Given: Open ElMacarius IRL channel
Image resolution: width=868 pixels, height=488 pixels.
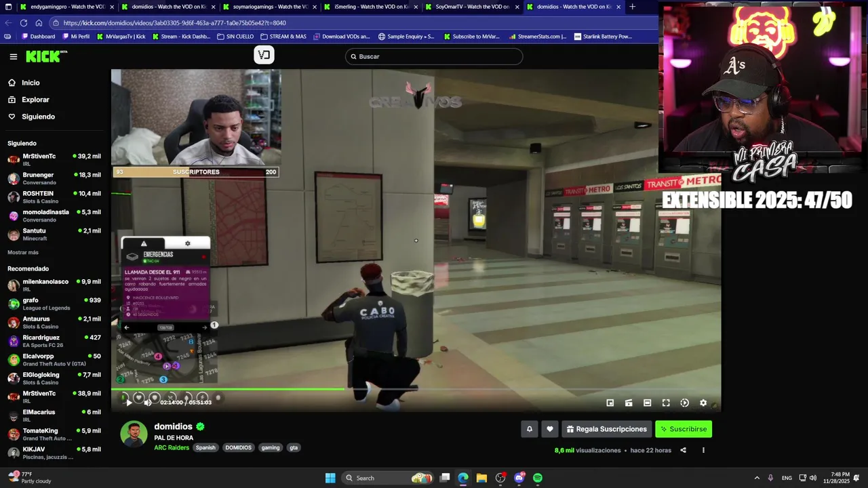Looking at the screenshot, I should 54,415.
